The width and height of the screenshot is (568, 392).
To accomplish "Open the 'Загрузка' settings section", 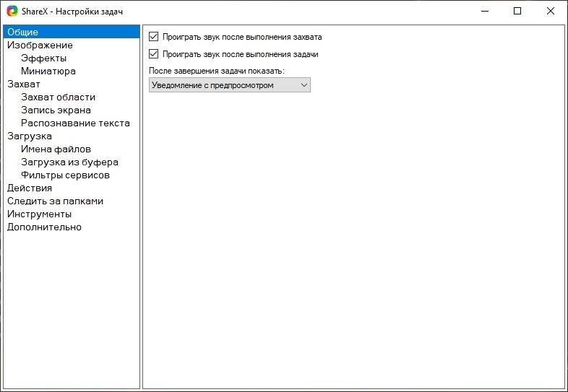I will 30,136.
